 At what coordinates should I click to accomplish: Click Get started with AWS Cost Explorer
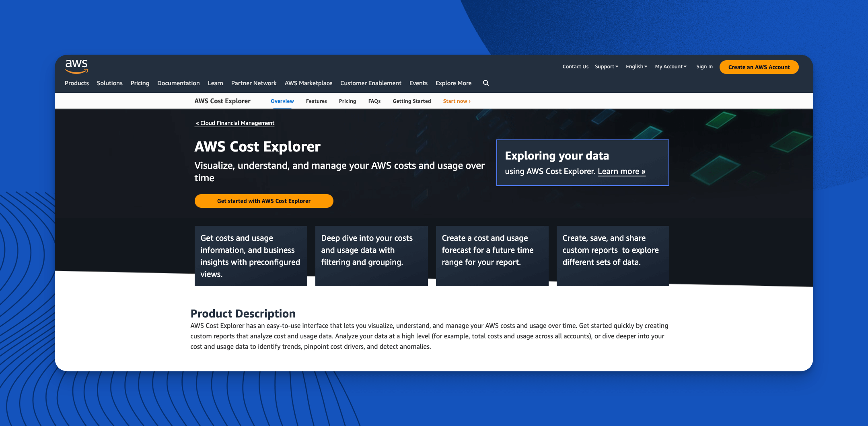coord(263,201)
